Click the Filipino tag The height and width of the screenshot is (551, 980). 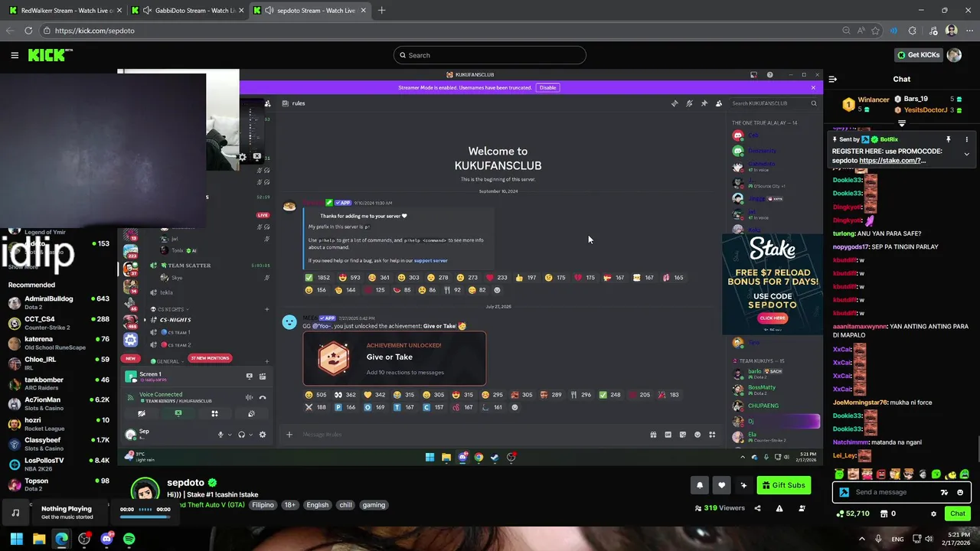263,505
